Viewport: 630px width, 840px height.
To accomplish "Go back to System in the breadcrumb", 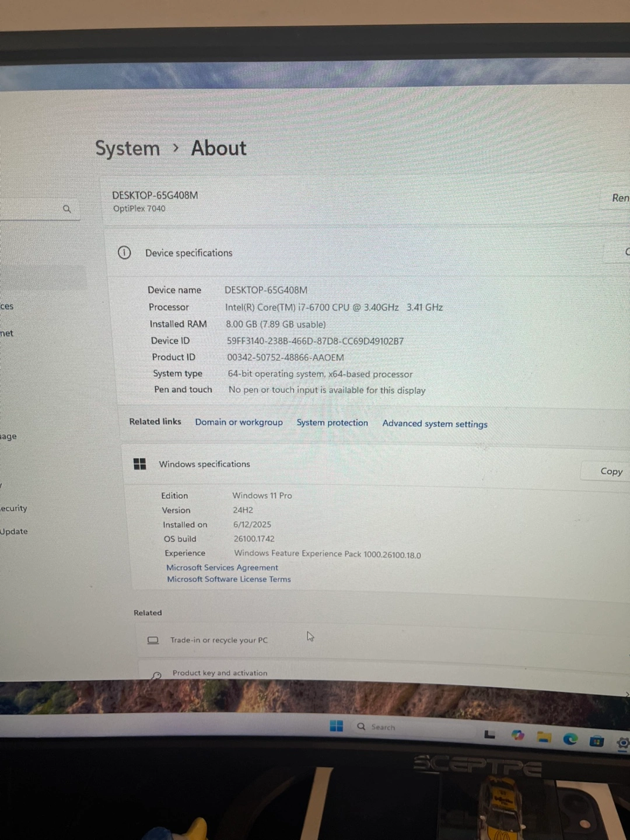I will 127,148.
